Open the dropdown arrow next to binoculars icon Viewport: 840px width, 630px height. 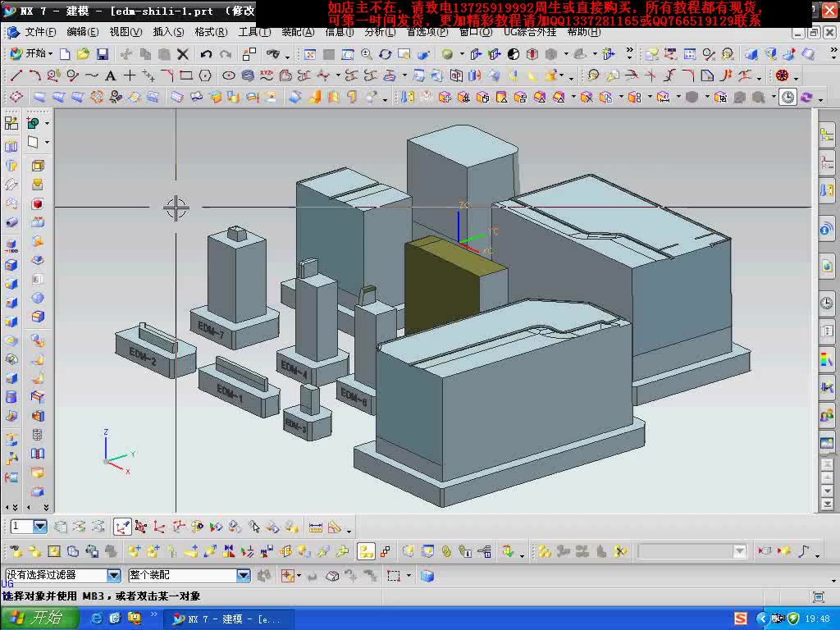click(287, 57)
